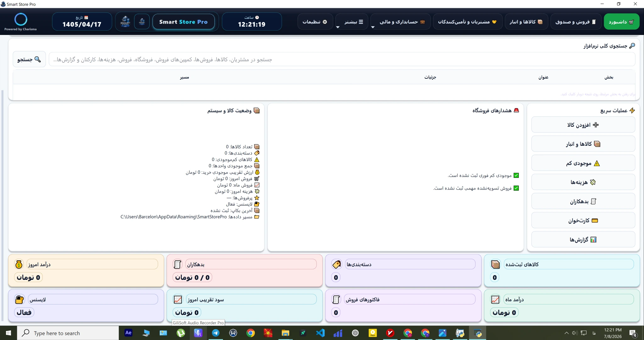
Task: Click the small logo icon beside Smart Store Pro
Action: (x=142, y=22)
